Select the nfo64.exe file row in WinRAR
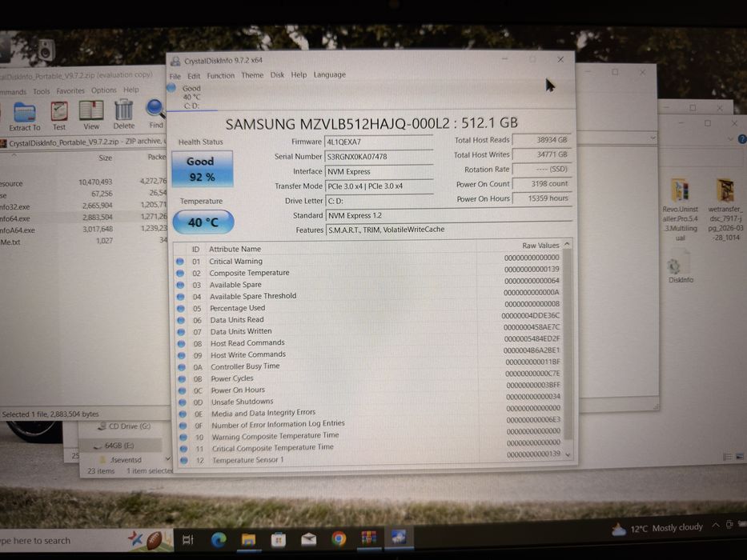The height and width of the screenshot is (560, 747). tap(83, 218)
